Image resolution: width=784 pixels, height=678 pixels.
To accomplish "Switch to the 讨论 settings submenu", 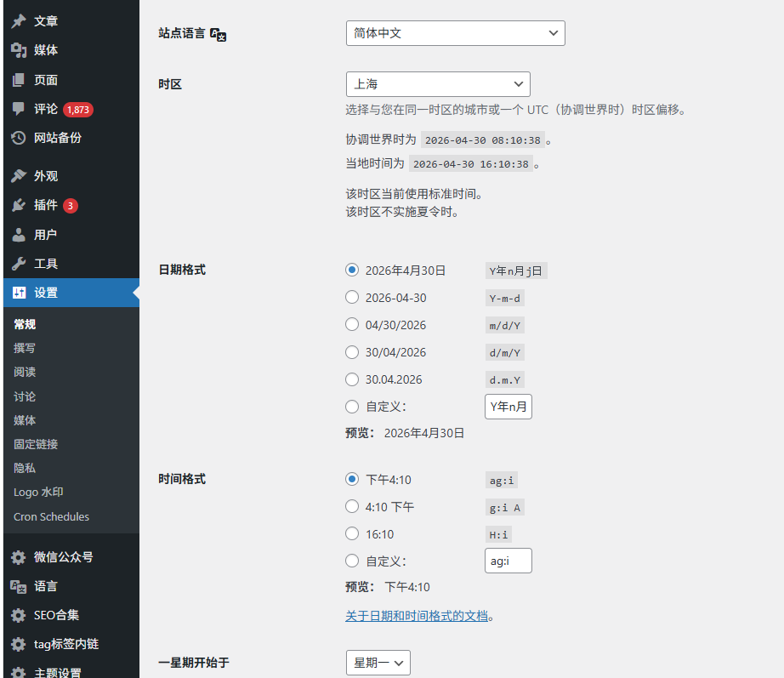I will point(24,396).
